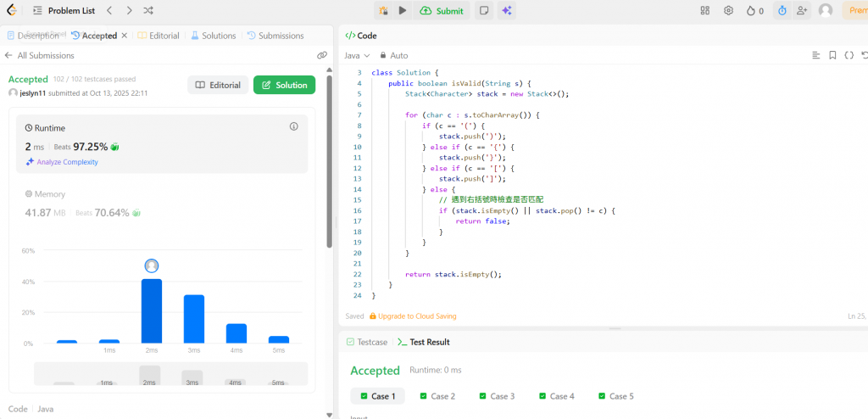
Task: Select the Test Result tab
Action: [424, 342]
